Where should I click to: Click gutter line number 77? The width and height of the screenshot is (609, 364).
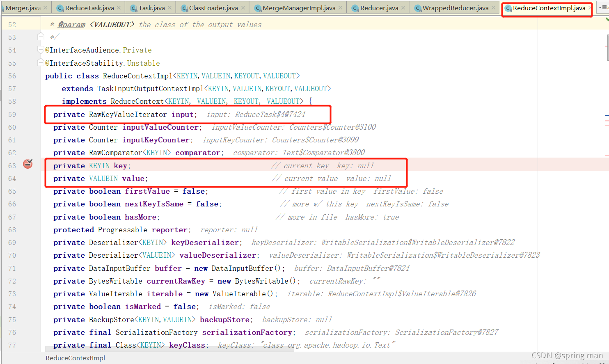click(x=12, y=345)
